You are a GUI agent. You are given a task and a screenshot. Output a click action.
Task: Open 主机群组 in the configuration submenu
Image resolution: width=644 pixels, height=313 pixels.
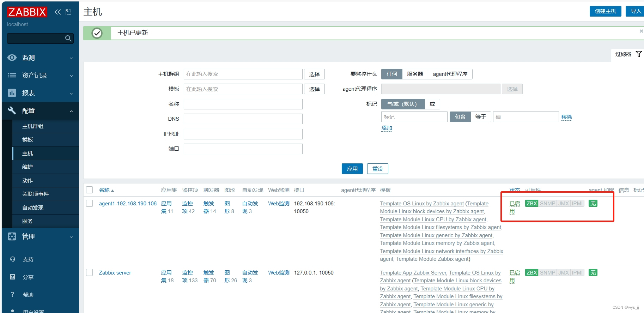(45, 126)
